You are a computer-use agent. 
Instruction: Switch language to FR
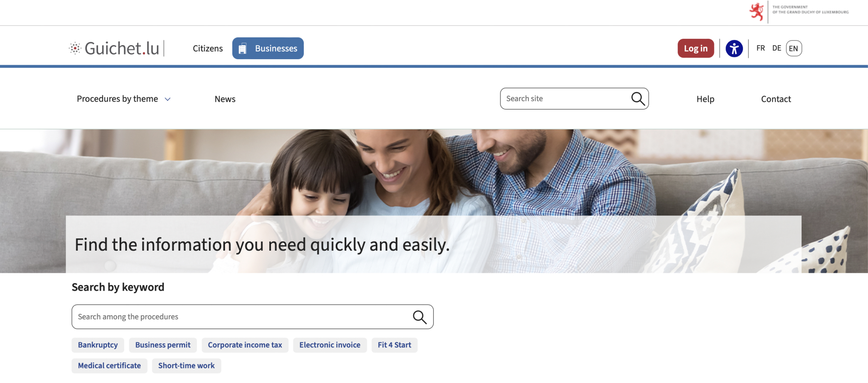click(761, 48)
